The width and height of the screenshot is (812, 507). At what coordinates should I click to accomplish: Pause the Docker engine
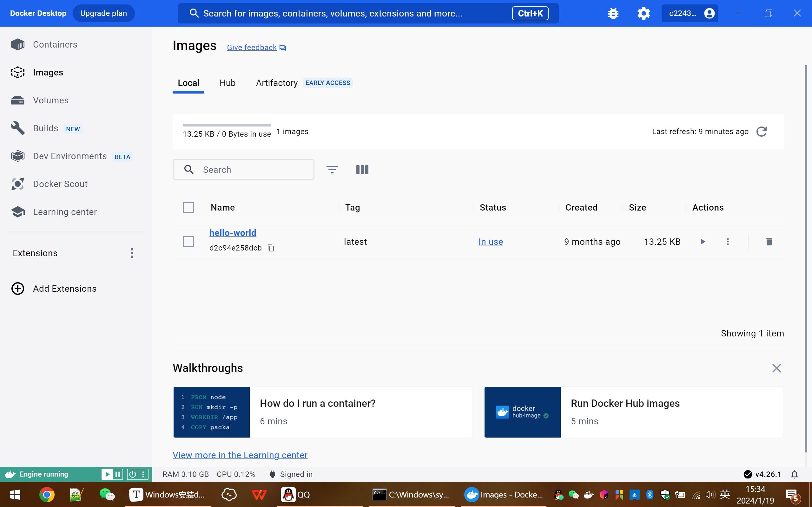coord(117,474)
